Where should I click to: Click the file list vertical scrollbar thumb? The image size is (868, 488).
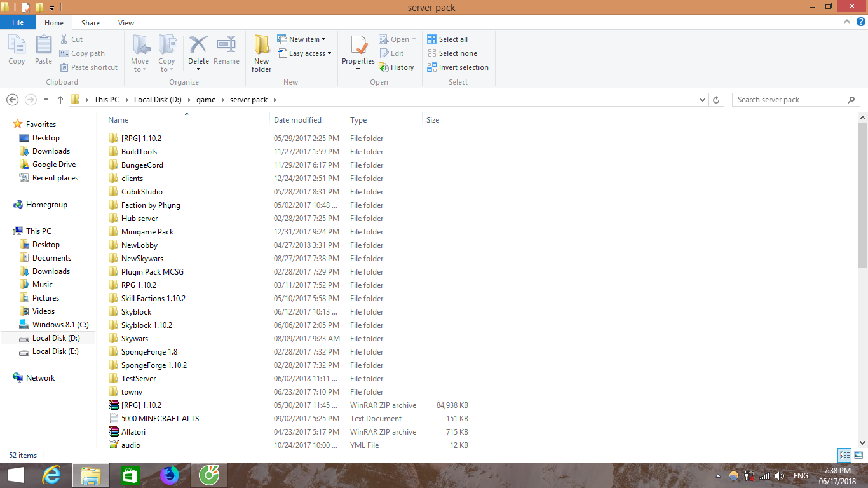pos(862,195)
